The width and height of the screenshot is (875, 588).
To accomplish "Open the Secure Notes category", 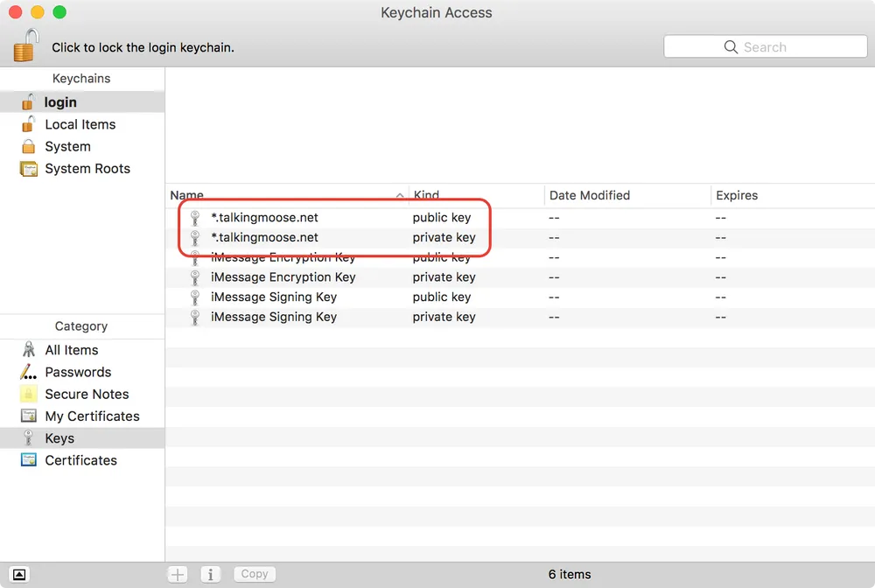I will click(28, 394).
